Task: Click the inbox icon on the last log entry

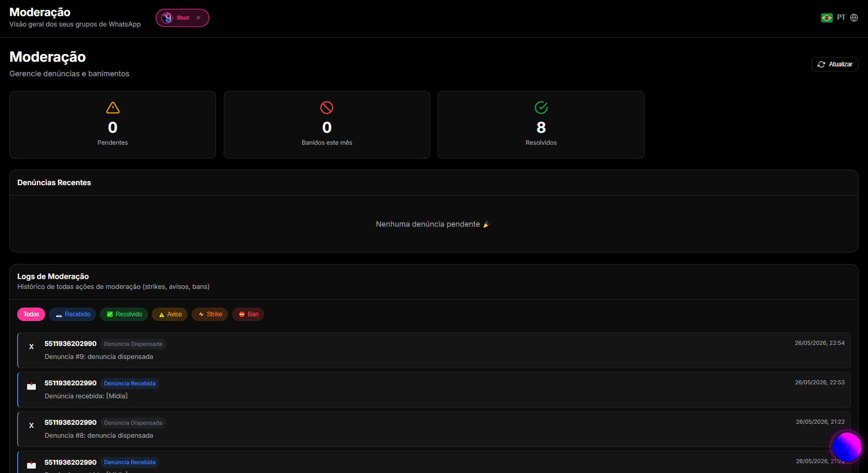Action: pos(32,464)
